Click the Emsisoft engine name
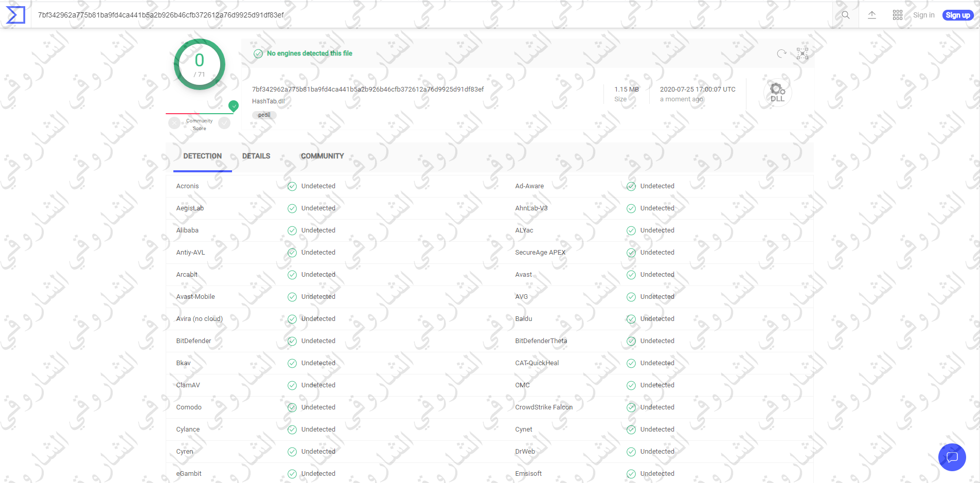Viewport: 980px width, 483px height. point(528,474)
